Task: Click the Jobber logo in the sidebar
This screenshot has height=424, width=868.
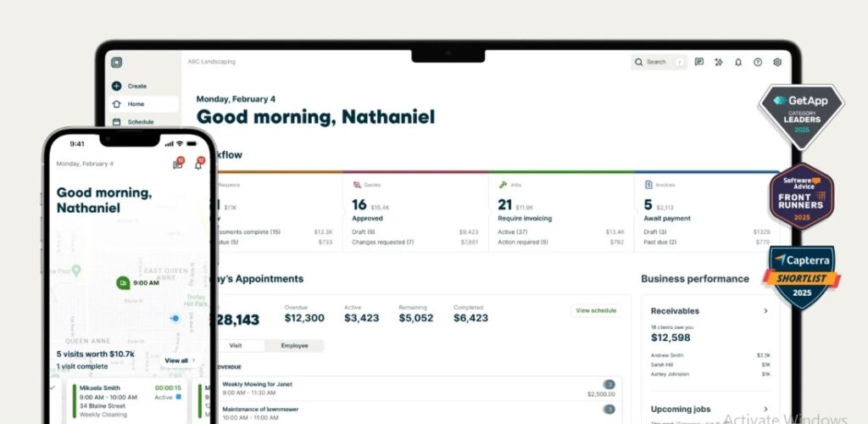Action: tap(116, 62)
